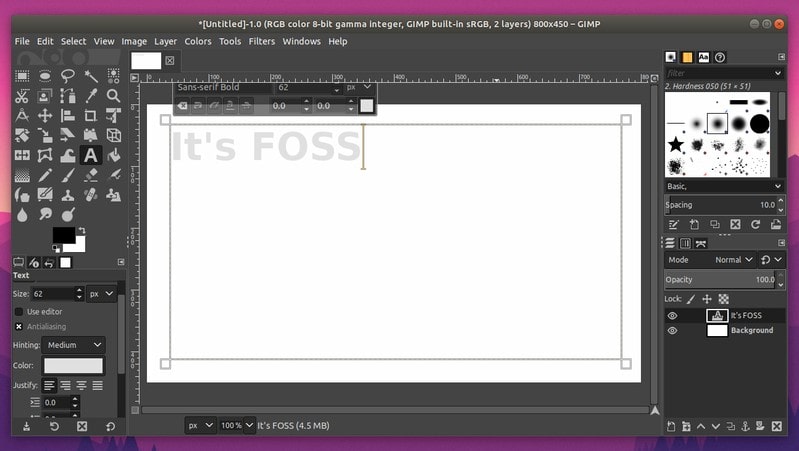Select the Gradient tool
This screenshot has width=799, height=451.
pos(22,175)
